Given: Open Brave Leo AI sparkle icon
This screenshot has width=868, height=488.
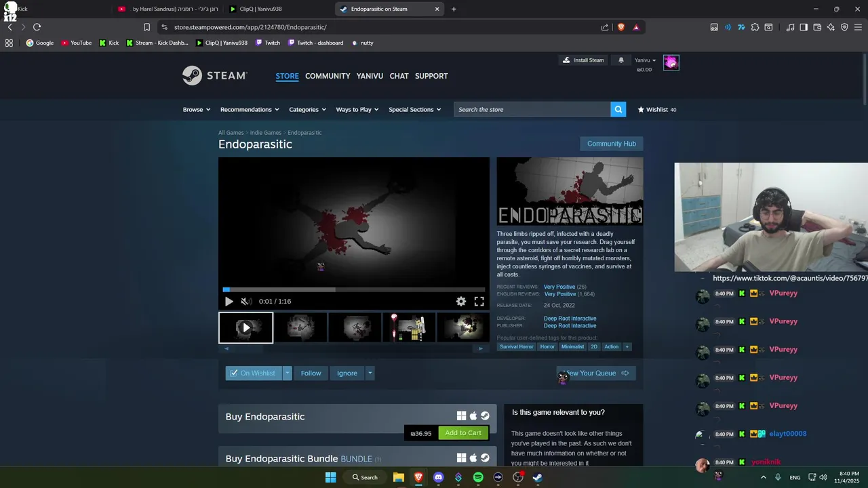Looking at the screenshot, I should (x=831, y=27).
